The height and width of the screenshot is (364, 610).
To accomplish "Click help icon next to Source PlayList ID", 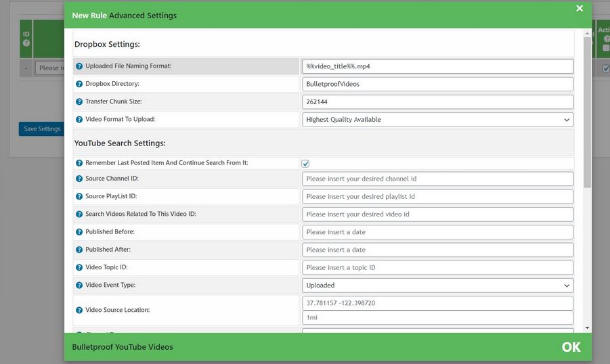I will pos(79,196).
